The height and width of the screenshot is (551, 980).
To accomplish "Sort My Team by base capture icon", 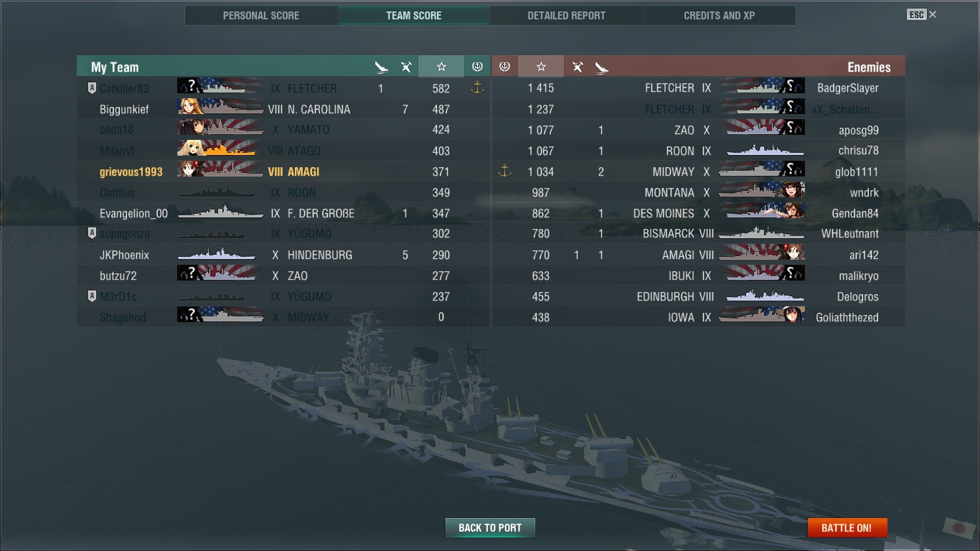I will (477, 67).
